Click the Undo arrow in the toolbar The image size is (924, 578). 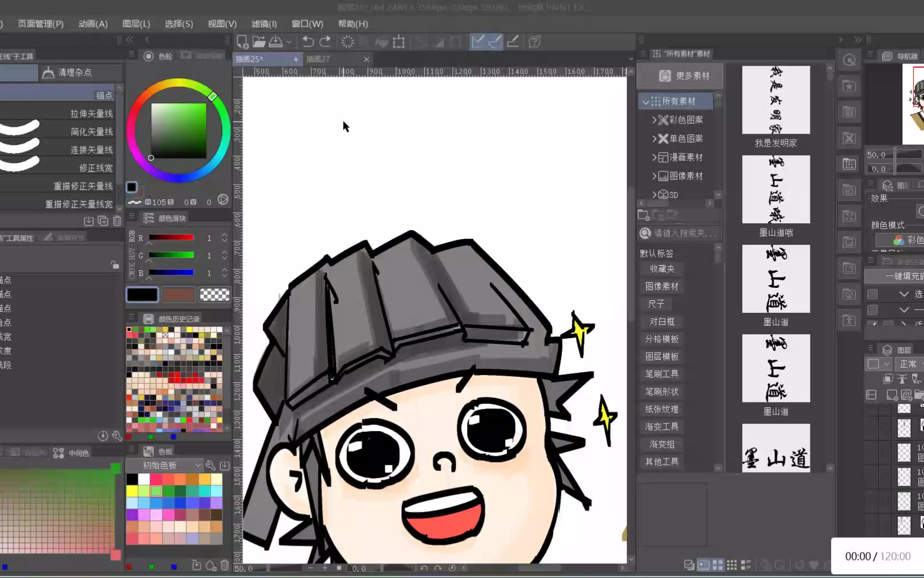(x=308, y=42)
